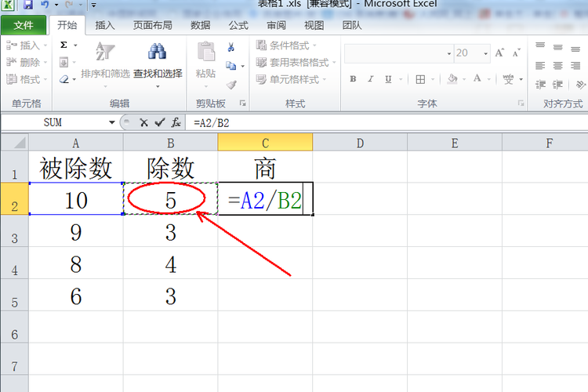Open clipboard group dialog launcher
Image resolution: width=588 pixels, height=392 pixels.
click(x=242, y=103)
